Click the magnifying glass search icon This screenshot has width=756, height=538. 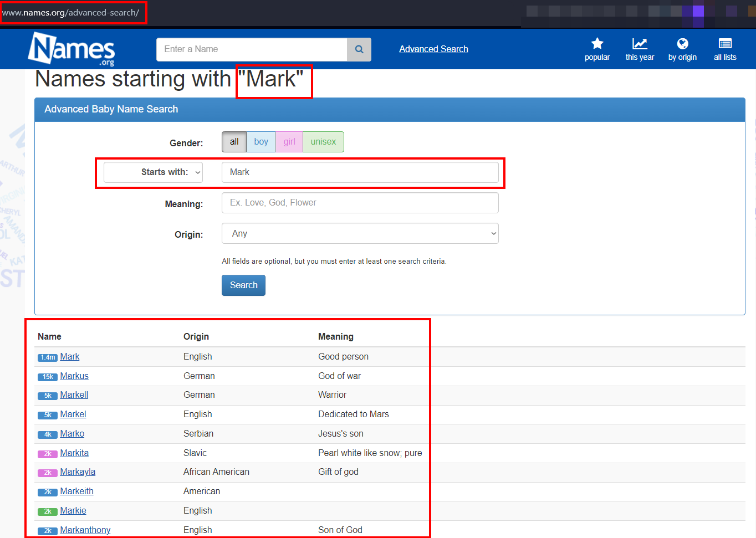(359, 49)
